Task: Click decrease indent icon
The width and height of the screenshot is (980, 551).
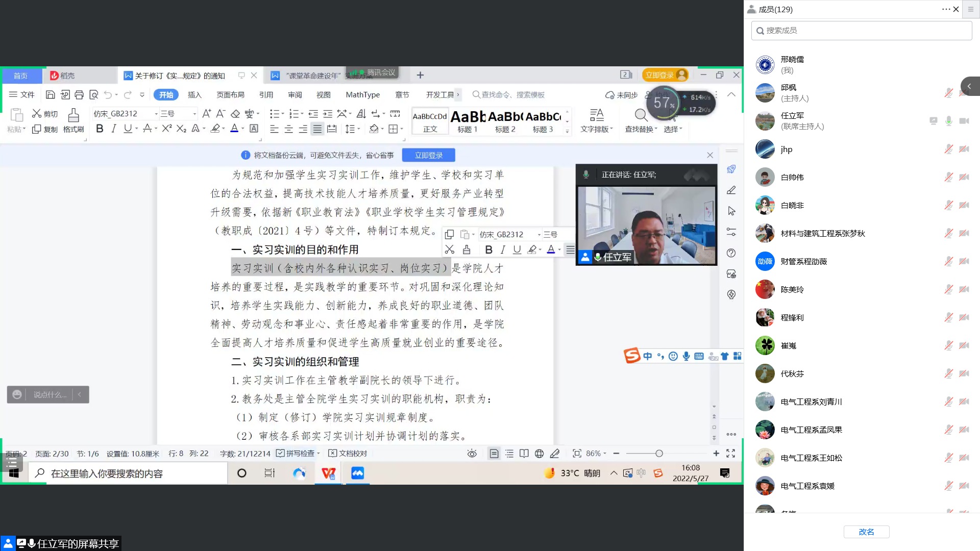Action: (313, 113)
